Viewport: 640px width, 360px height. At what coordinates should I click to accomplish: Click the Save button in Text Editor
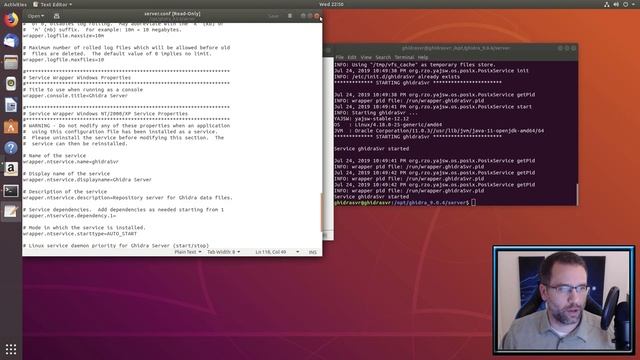point(273,16)
